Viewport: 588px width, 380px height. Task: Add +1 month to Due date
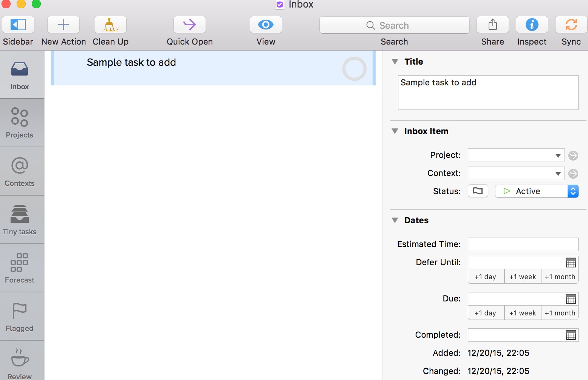(x=560, y=313)
